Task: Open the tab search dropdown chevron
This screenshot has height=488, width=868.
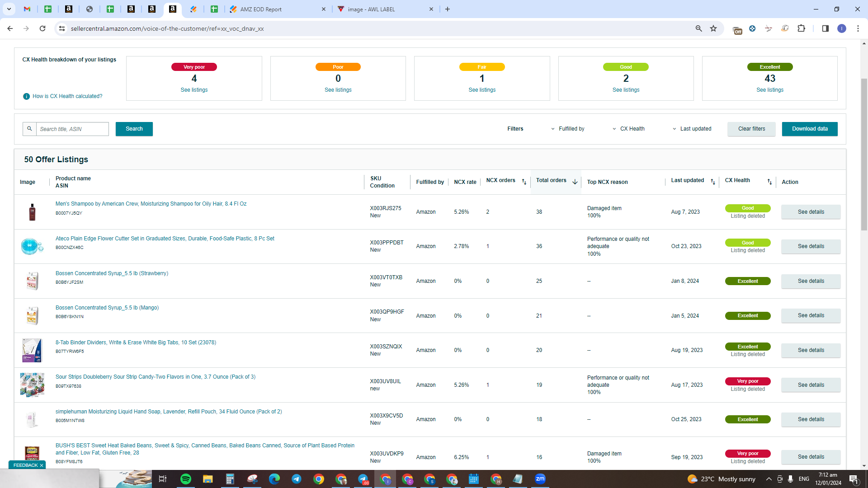Action: (9, 9)
